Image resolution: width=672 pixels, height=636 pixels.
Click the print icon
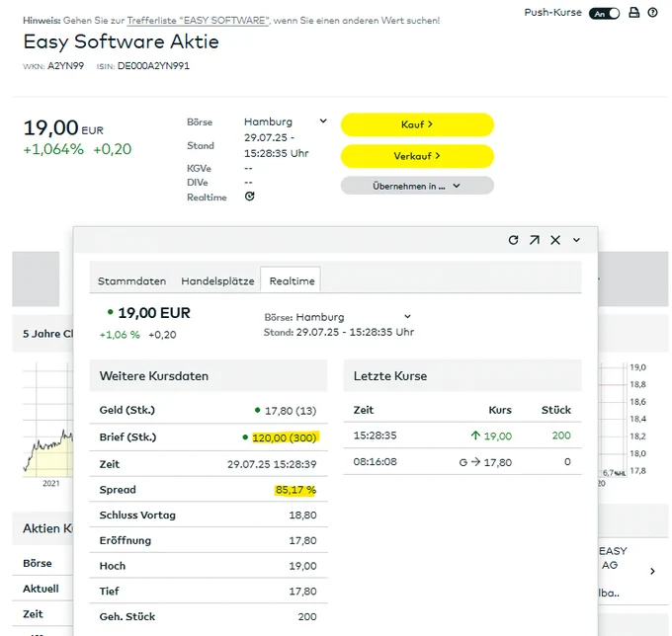pos(633,13)
